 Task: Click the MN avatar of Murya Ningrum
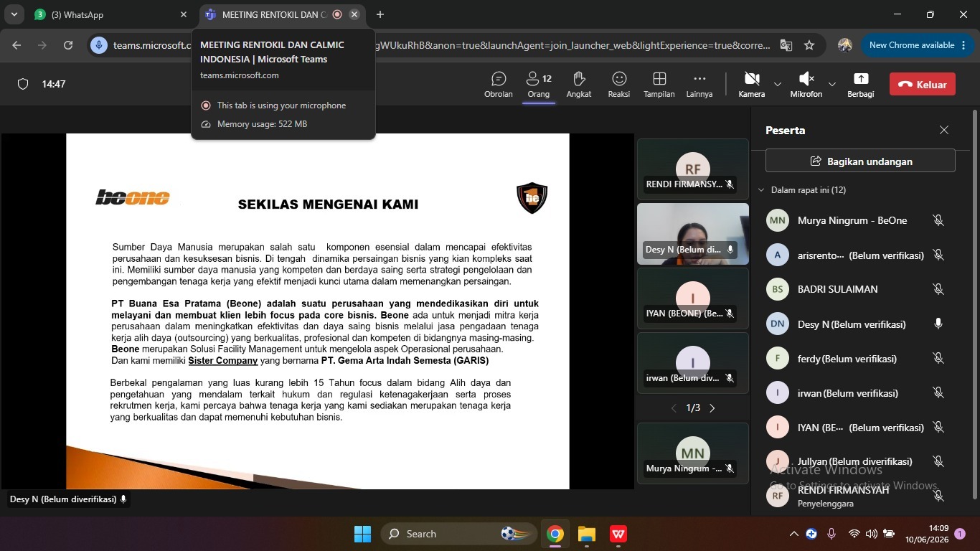coord(778,220)
